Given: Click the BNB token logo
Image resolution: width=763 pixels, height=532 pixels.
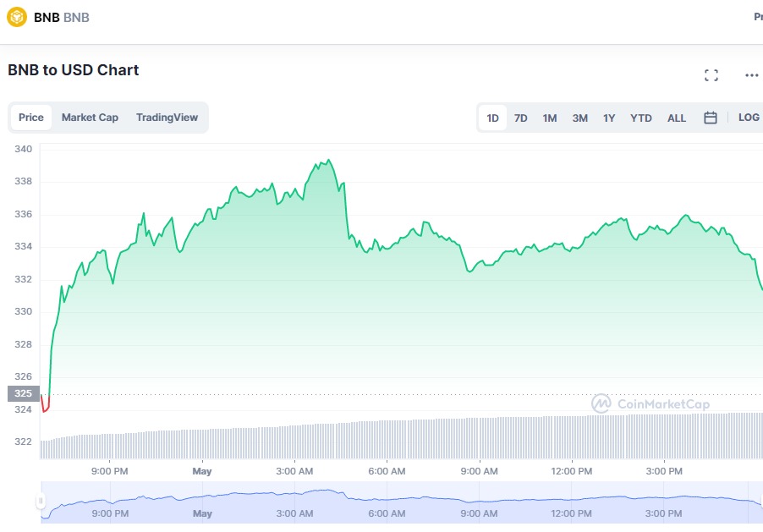Looking at the screenshot, I should tap(16, 16).
